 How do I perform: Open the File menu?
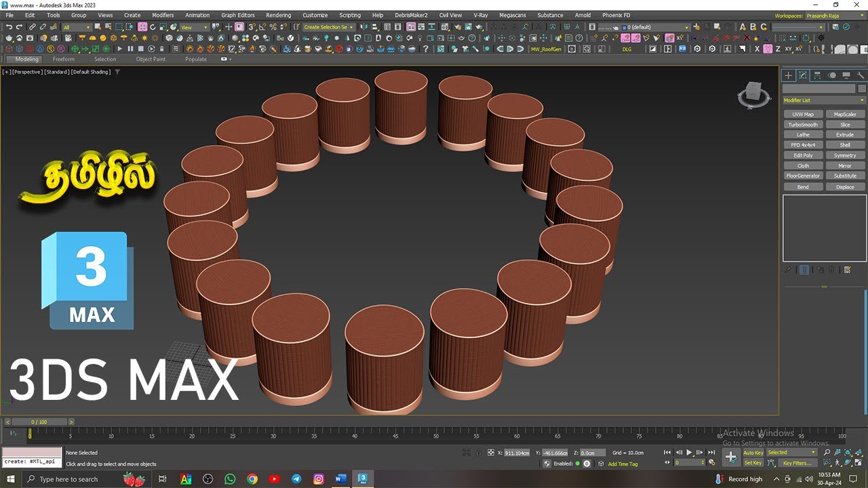9,15
